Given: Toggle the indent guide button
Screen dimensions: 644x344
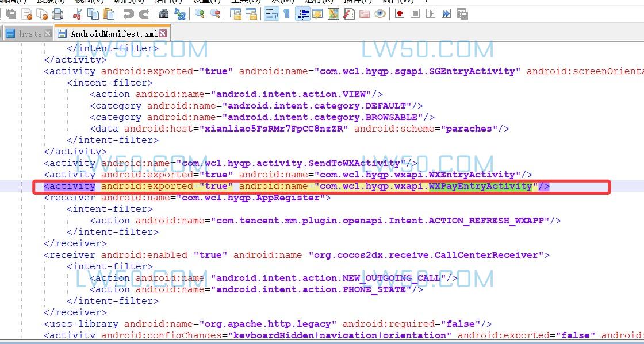Looking at the screenshot, I should 302,14.
